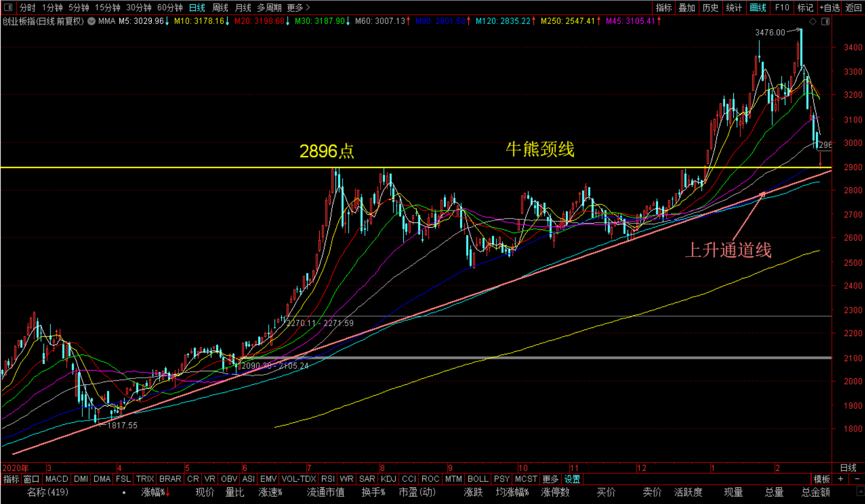Click the diamond icon near the chart corner
The image size is (865, 504).
812,21
